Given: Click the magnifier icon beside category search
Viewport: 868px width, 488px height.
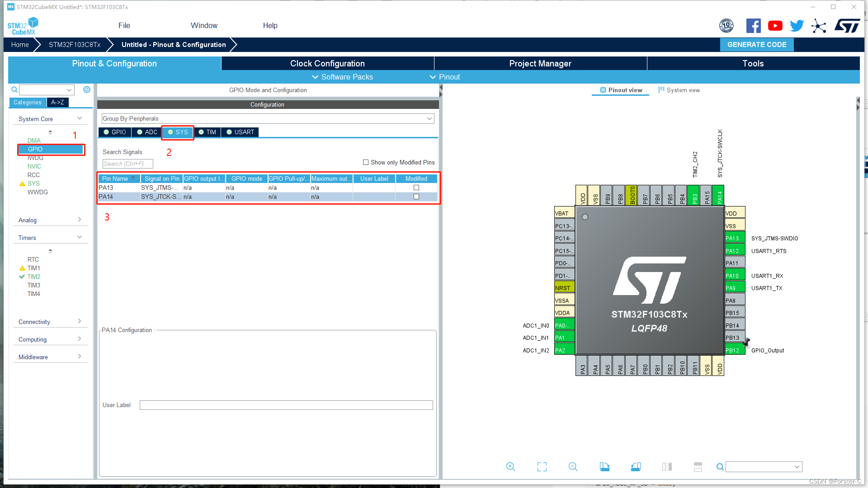Looking at the screenshot, I should [14, 89].
